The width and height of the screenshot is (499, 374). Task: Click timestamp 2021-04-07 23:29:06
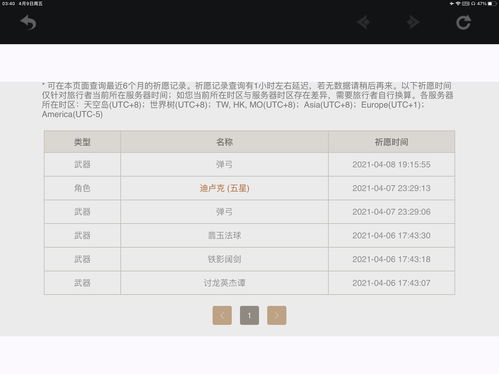(392, 212)
